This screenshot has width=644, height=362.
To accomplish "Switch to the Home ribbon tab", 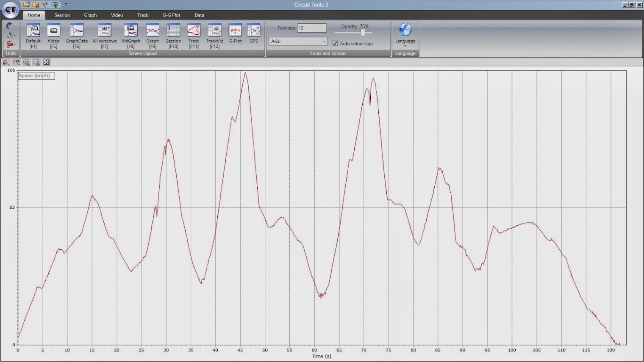I will click(34, 15).
